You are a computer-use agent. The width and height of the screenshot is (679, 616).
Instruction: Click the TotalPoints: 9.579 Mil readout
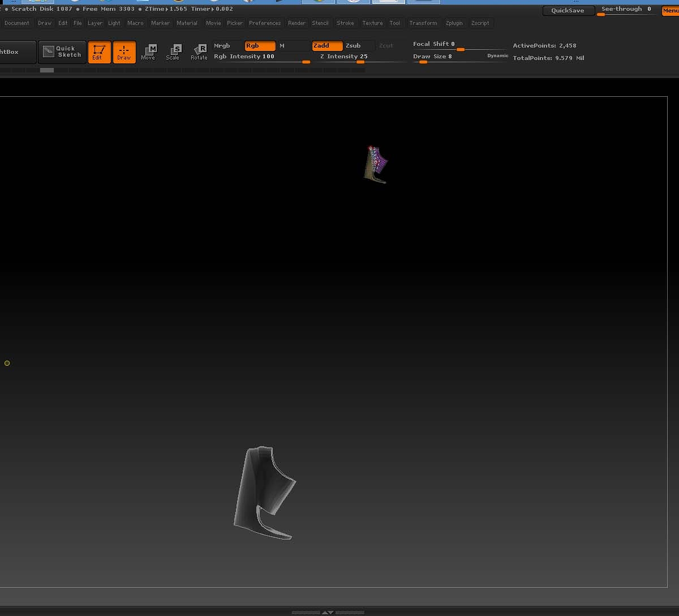[x=548, y=58]
